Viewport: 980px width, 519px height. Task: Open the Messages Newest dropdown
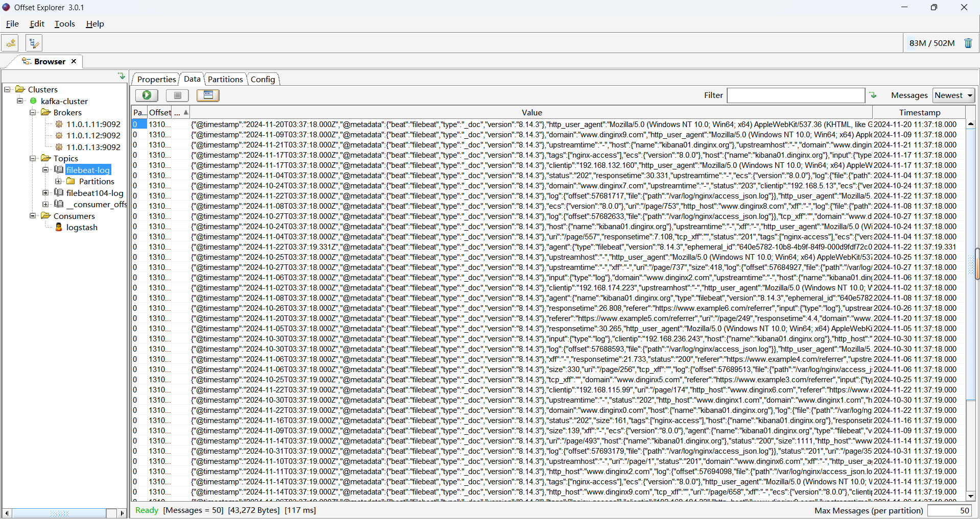point(953,95)
